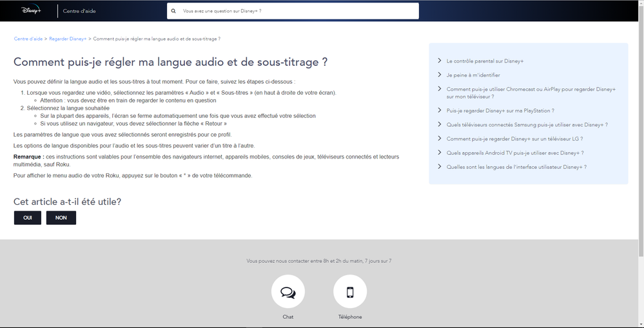
Task: Open Le contrôle parental sur Disney+ article
Action: click(x=485, y=61)
